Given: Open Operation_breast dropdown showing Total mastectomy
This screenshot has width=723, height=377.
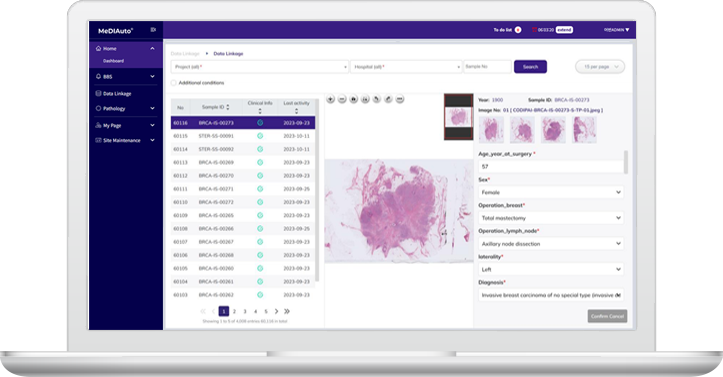Looking at the screenshot, I should (551, 218).
